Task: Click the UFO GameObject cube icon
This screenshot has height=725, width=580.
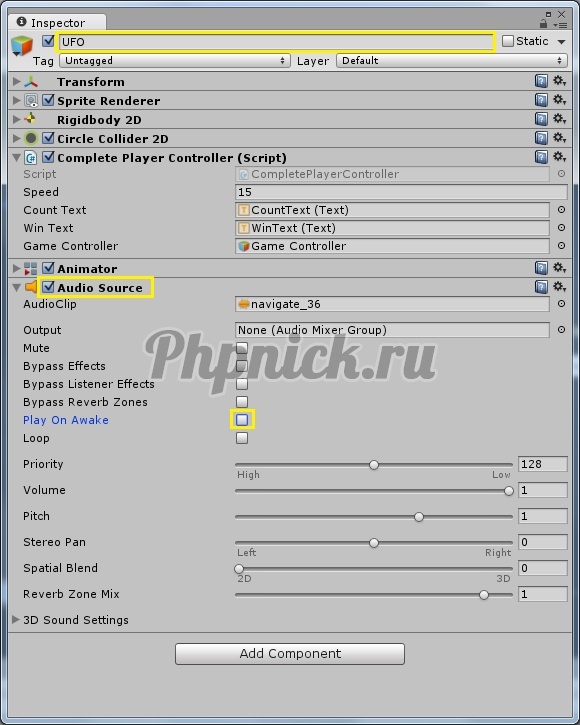Action: tap(22, 46)
